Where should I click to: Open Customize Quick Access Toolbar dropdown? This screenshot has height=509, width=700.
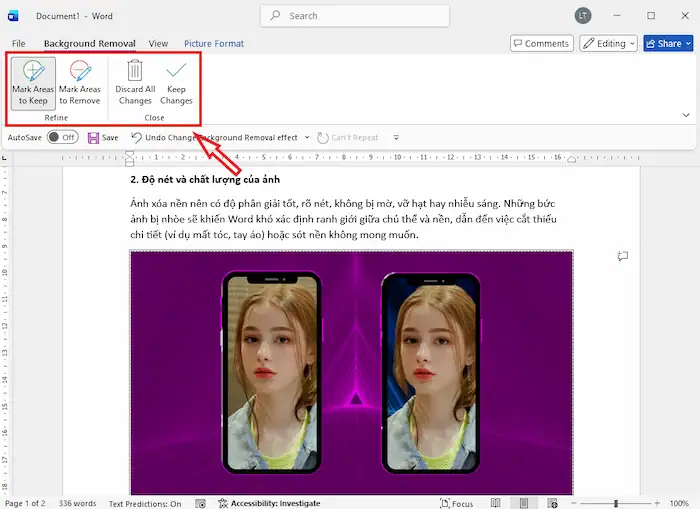(396, 138)
